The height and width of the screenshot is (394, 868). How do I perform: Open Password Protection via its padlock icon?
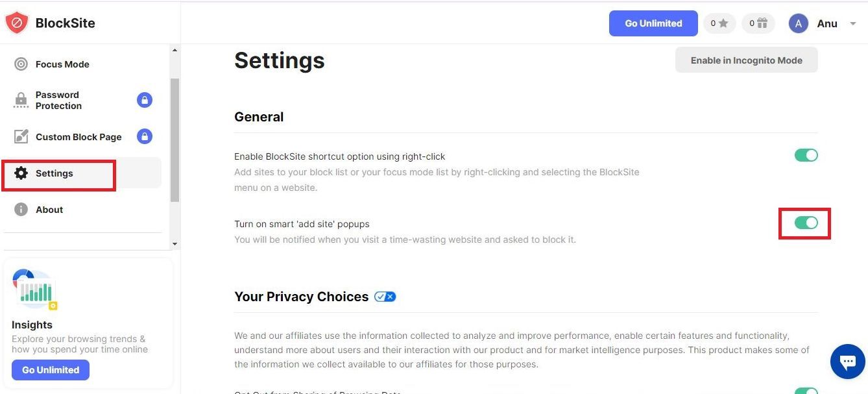click(144, 100)
